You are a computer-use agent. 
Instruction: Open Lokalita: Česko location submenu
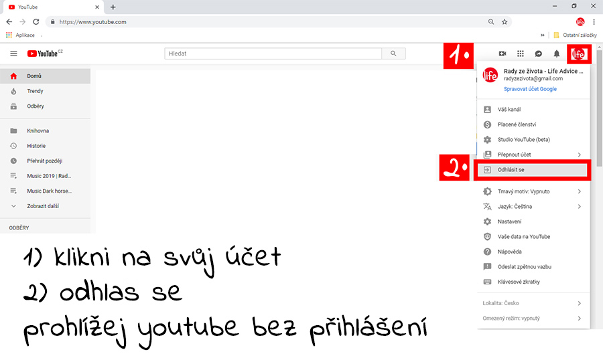[532, 303]
